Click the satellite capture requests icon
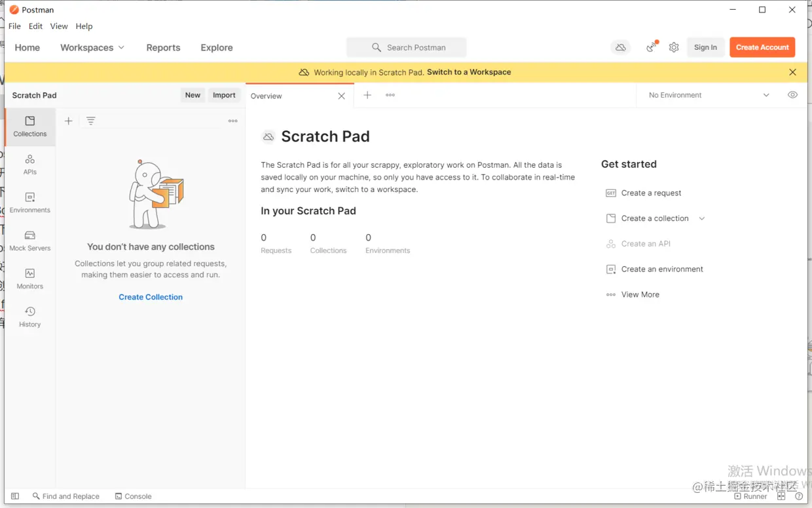Screen dimensions: 812x508 tap(652, 47)
